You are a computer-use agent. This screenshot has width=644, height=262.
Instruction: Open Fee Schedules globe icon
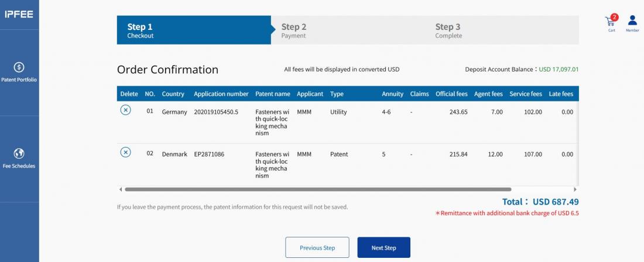click(x=19, y=154)
